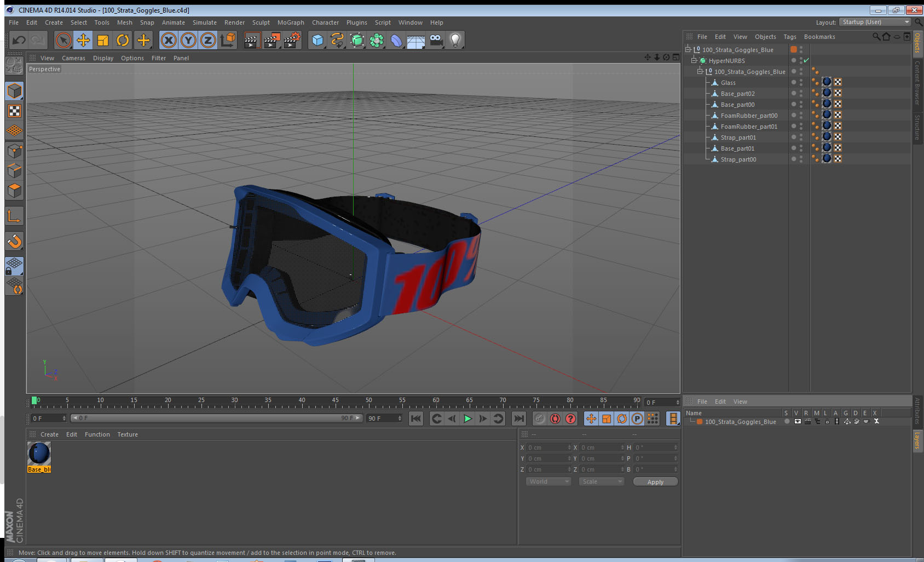Add a floor environment object
Screen dimensions: 924x562
coord(416,41)
